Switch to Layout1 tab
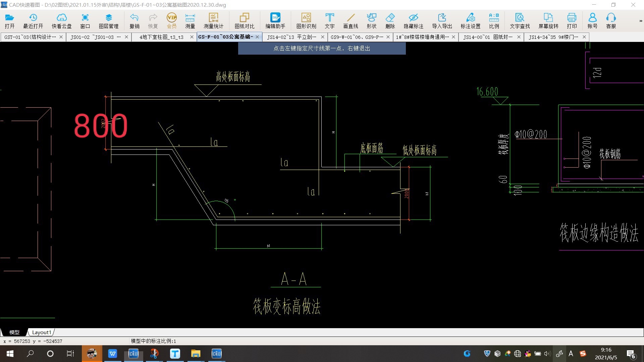This screenshot has height=362, width=644. tap(42, 332)
